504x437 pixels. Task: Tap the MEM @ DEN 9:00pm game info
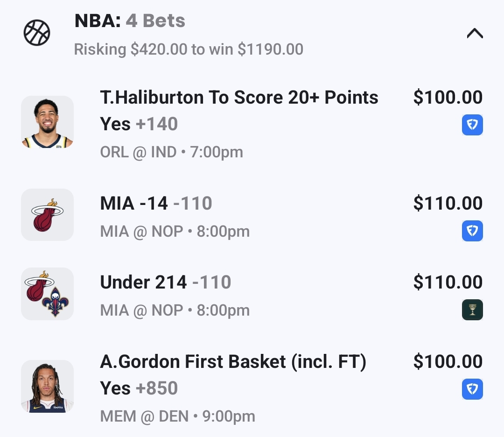click(177, 416)
